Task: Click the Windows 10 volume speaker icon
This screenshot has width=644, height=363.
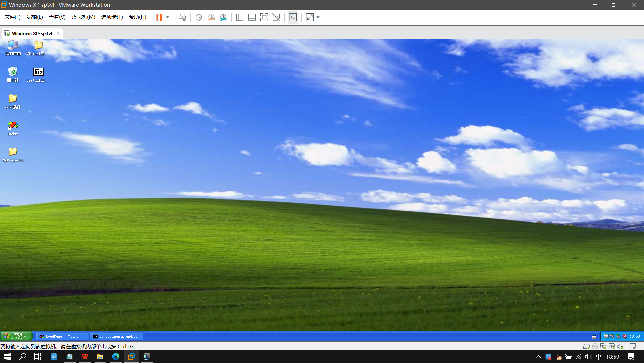Action: 588,357
